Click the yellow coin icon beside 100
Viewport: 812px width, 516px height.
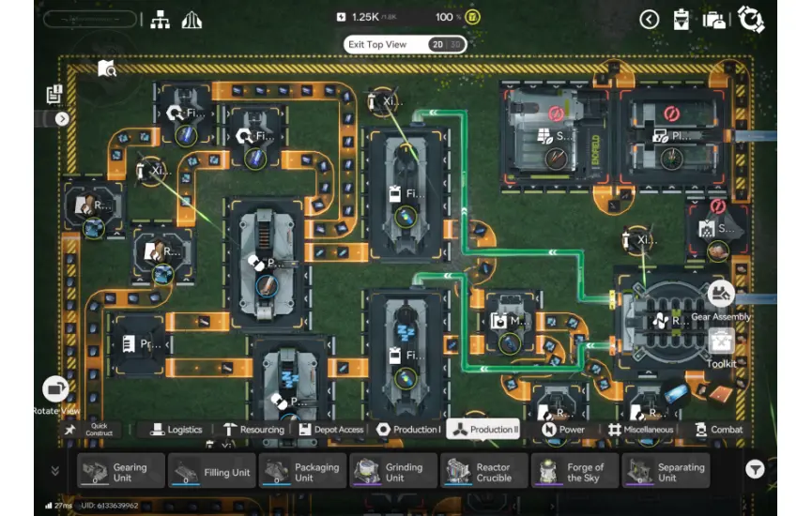tap(472, 17)
